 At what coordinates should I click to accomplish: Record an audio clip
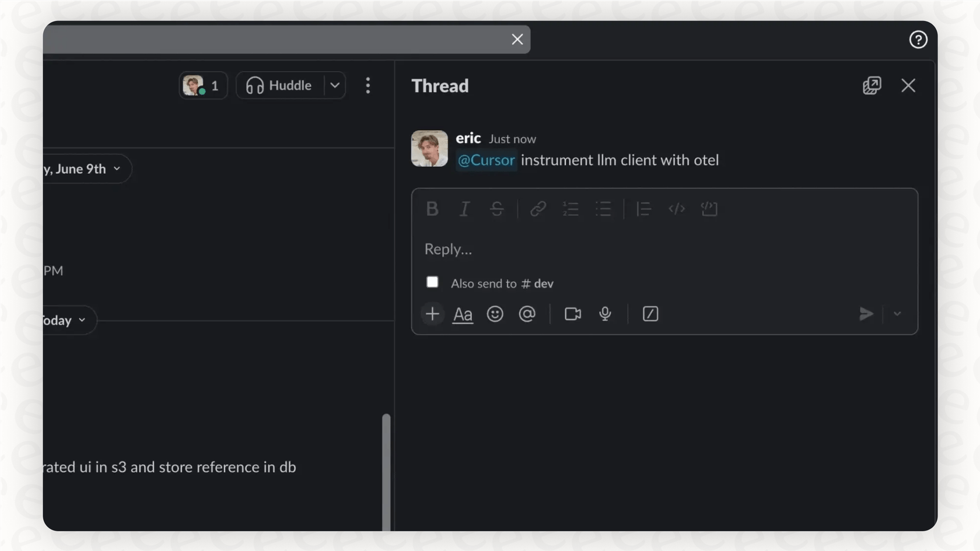(605, 314)
